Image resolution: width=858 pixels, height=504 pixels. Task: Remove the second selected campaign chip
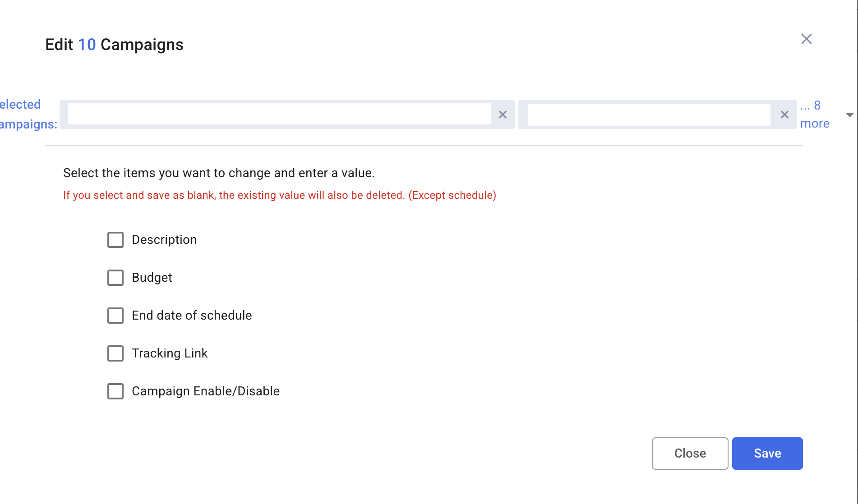(x=784, y=115)
